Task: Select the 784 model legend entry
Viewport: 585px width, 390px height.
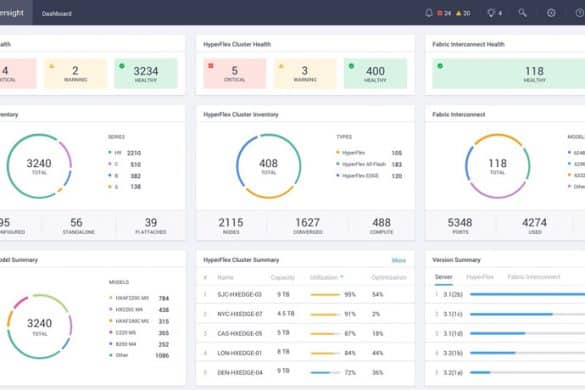Action: coord(139,298)
